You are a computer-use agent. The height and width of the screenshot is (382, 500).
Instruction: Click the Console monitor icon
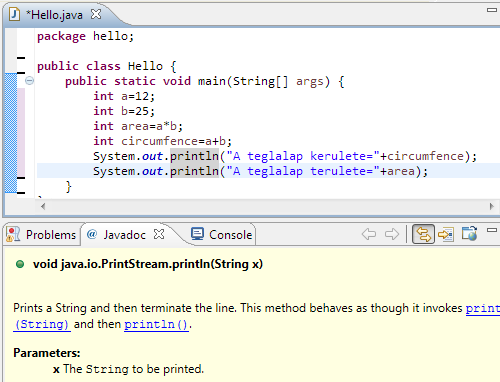pyautogui.click(x=197, y=234)
